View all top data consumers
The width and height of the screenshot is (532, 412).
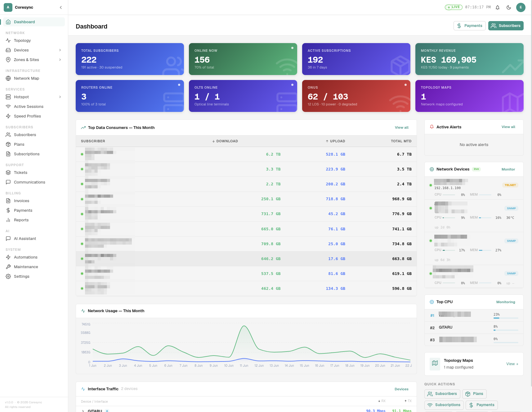pyautogui.click(x=401, y=128)
